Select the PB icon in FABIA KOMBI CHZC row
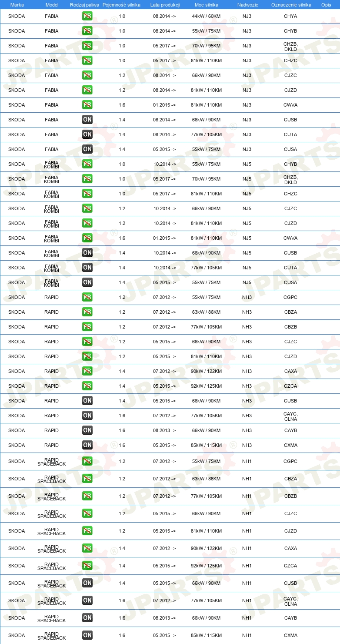340x644 pixels. pyautogui.click(x=87, y=194)
